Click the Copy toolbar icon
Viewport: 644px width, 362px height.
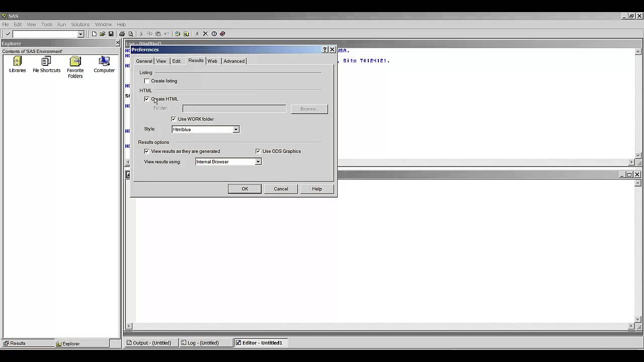click(x=150, y=34)
